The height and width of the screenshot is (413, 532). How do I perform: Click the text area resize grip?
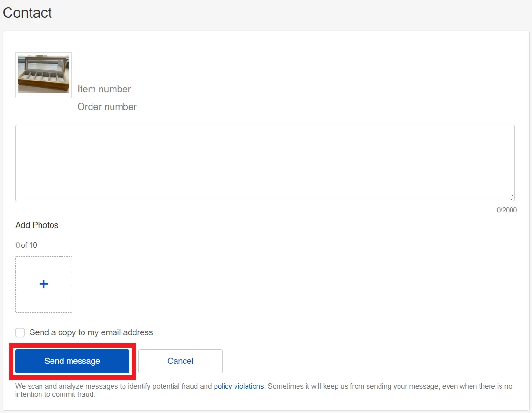tap(511, 197)
